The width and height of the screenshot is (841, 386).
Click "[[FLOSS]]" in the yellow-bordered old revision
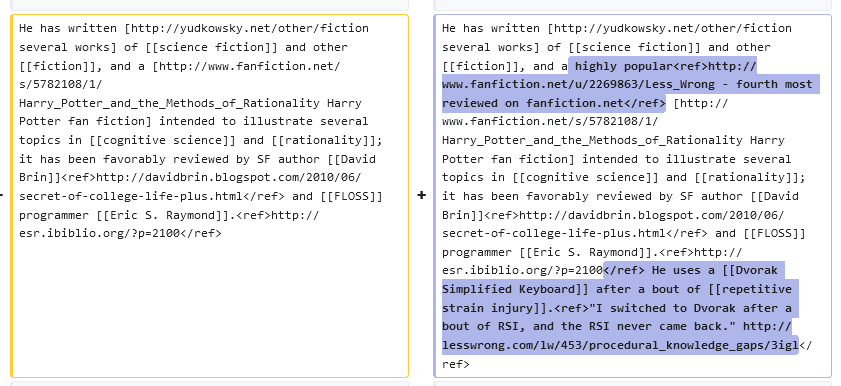(x=352, y=196)
